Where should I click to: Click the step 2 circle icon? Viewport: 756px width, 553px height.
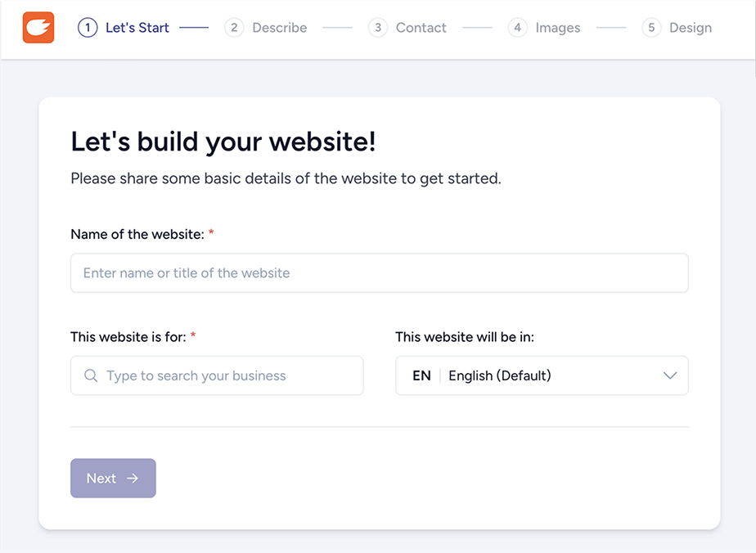[x=234, y=27]
